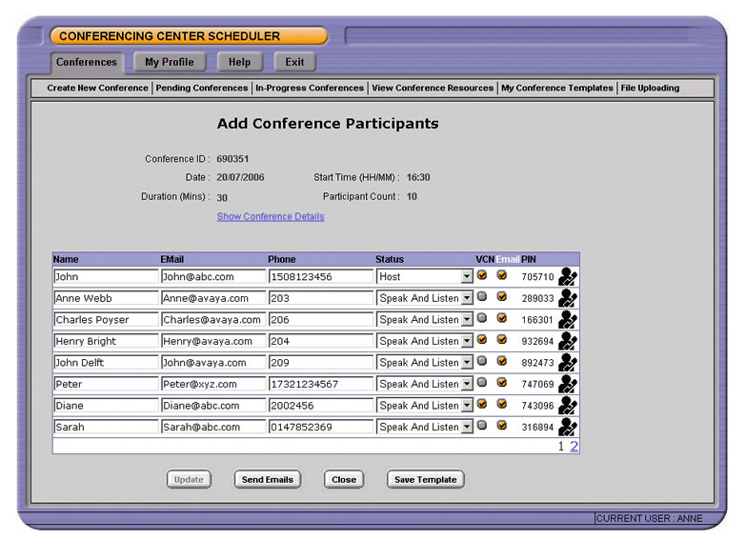Click edit participant icon for Sarah
The width and height of the screenshot is (746, 560).
click(x=568, y=427)
